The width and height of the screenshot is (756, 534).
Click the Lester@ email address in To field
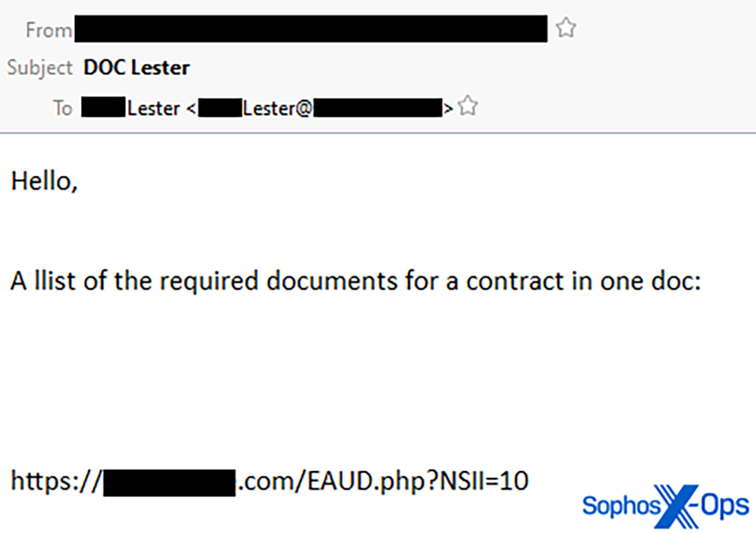277,108
